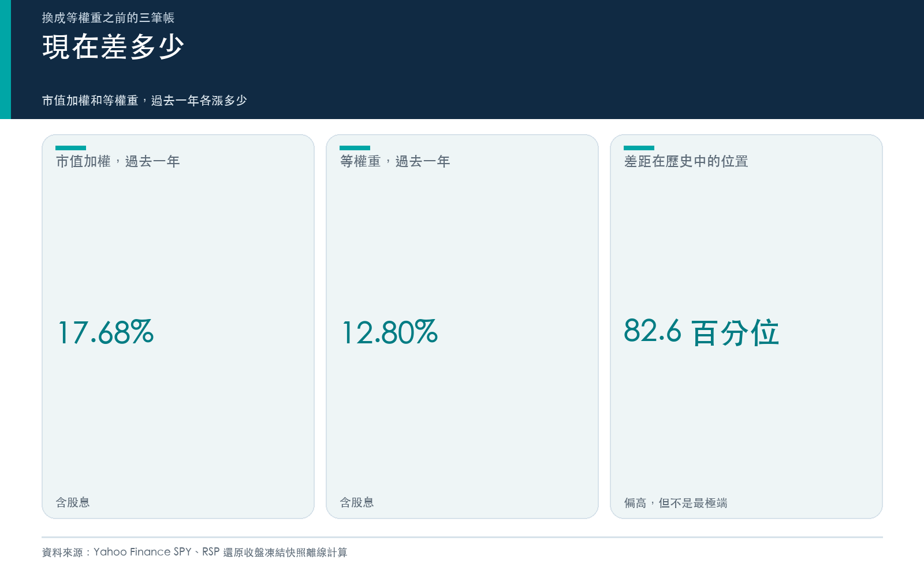Click the note 偏高，但不是最極端
Image resolution: width=924 pixels, height=578 pixels.
pos(676,503)
